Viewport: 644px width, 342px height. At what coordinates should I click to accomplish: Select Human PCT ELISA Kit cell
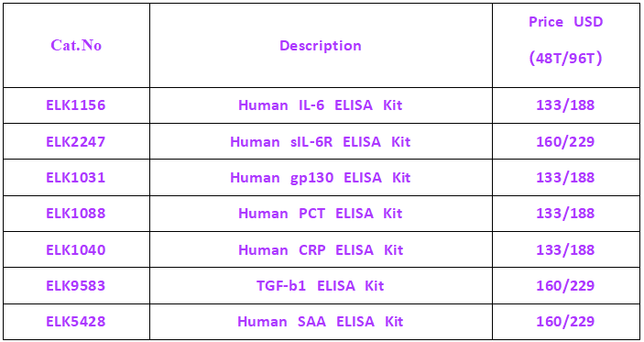(x=321, y=214)
